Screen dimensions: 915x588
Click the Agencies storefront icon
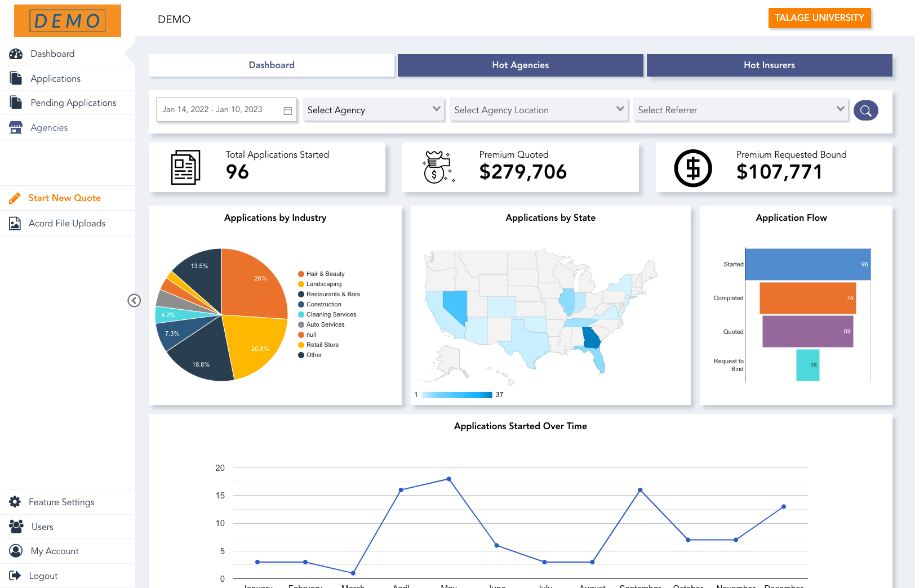tap(16, 127)
